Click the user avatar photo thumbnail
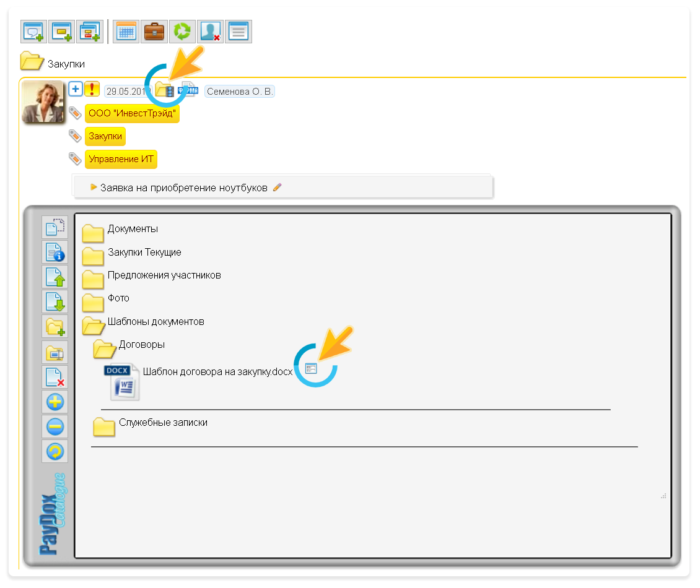700x588 pixels. [x=43, y=102]
